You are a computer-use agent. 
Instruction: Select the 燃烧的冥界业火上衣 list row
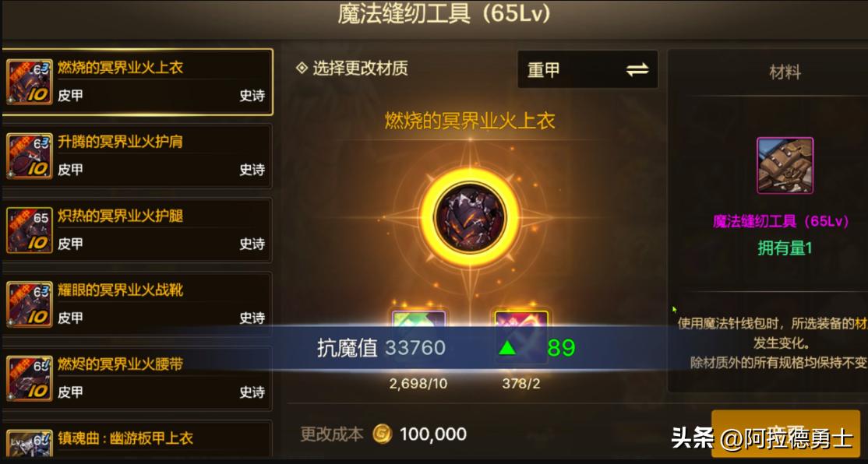(x=138, y=82)
